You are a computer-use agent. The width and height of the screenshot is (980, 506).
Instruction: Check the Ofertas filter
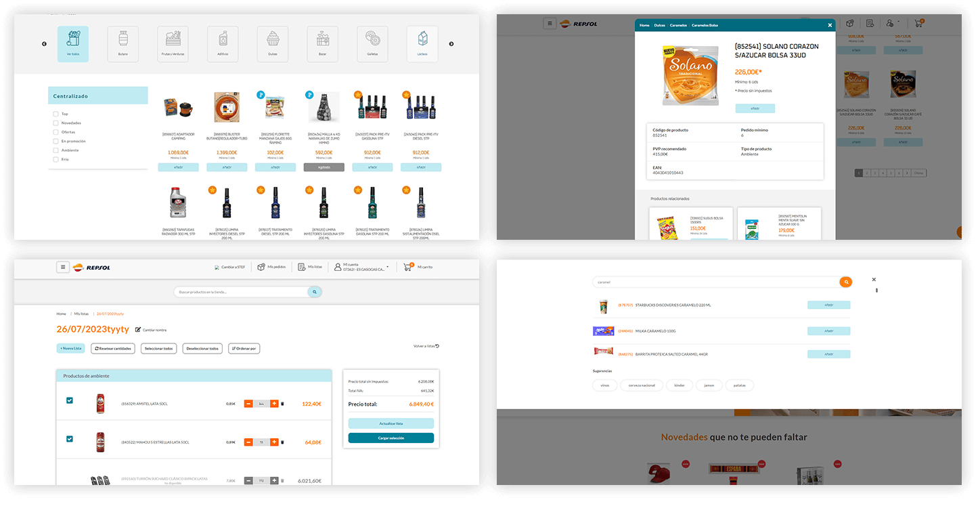55,132
